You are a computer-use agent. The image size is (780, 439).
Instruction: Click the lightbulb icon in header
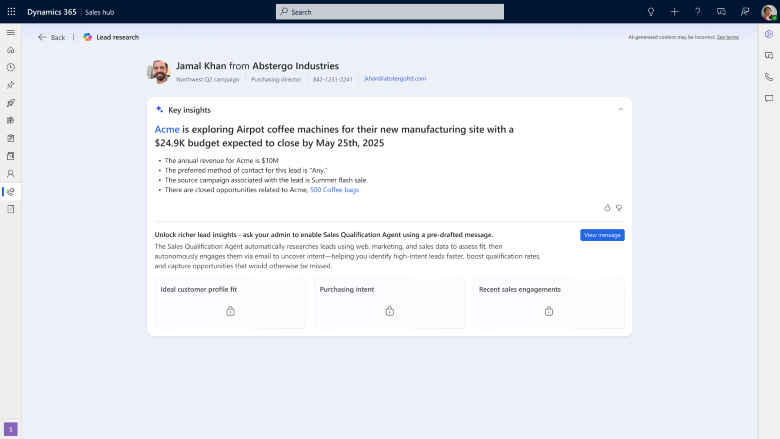coord(651,11)
